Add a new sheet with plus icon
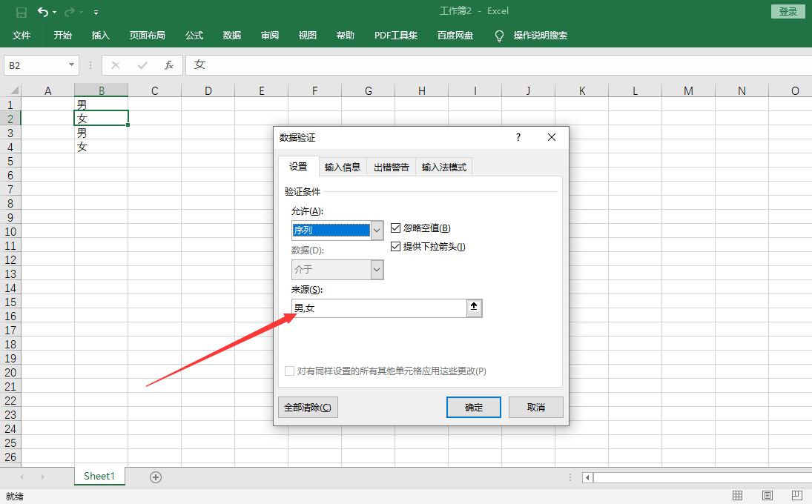The height and width of the screenshot is (504, 812). [x=156, y=477]
